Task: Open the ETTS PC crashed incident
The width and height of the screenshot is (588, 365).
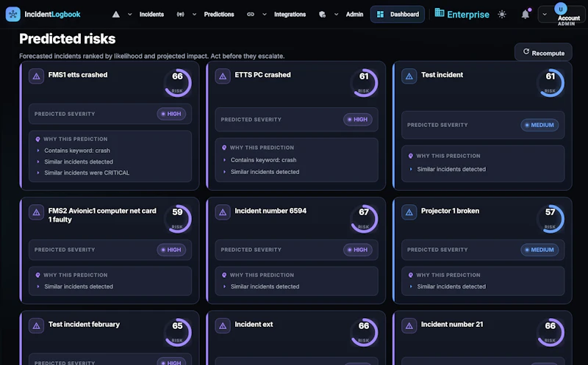Action: click(262, 75)
